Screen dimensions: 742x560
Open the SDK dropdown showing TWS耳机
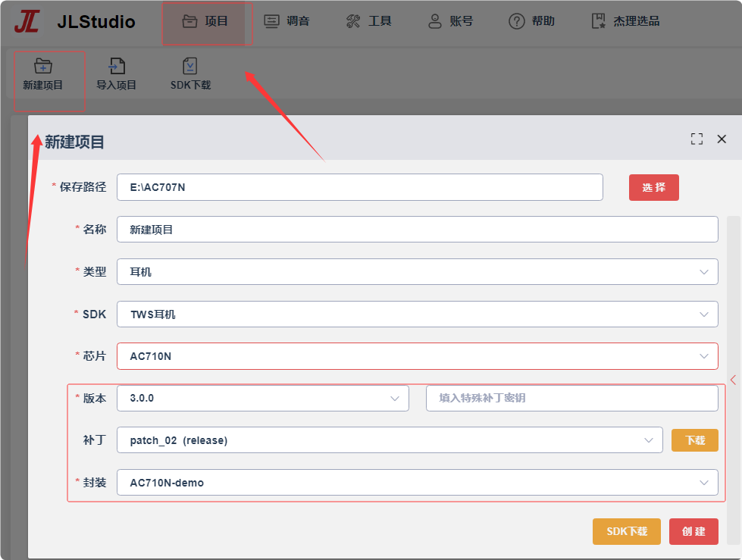click(x=418, y=314)
